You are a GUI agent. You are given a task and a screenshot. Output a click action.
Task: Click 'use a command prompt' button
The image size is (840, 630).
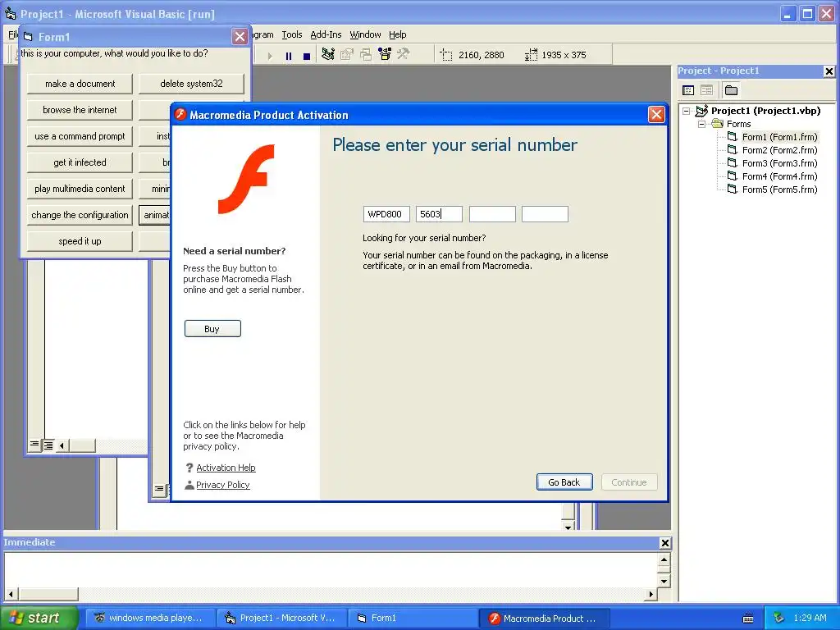[80, 136]
